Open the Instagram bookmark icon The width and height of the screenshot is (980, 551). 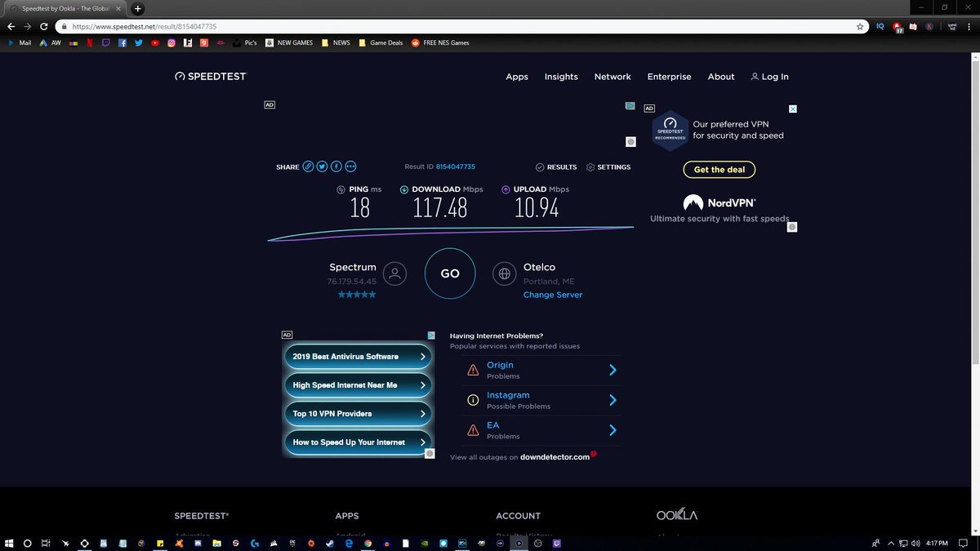pyautogui.click(x=171, y=42)
